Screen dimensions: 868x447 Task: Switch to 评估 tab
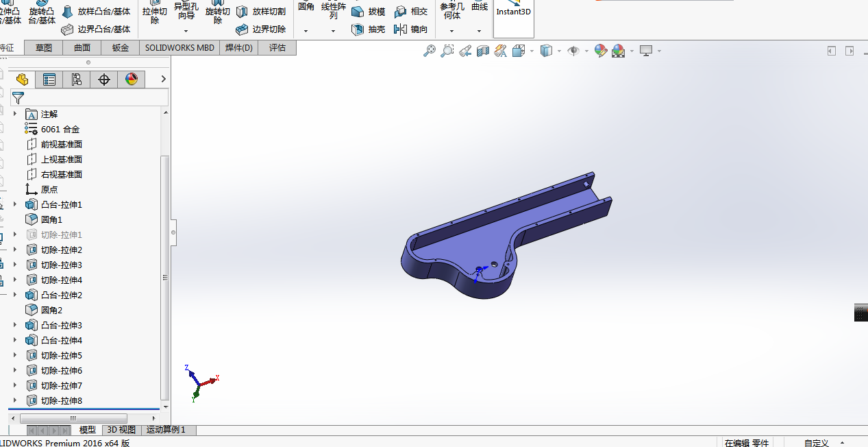click(x=277, y=47)
